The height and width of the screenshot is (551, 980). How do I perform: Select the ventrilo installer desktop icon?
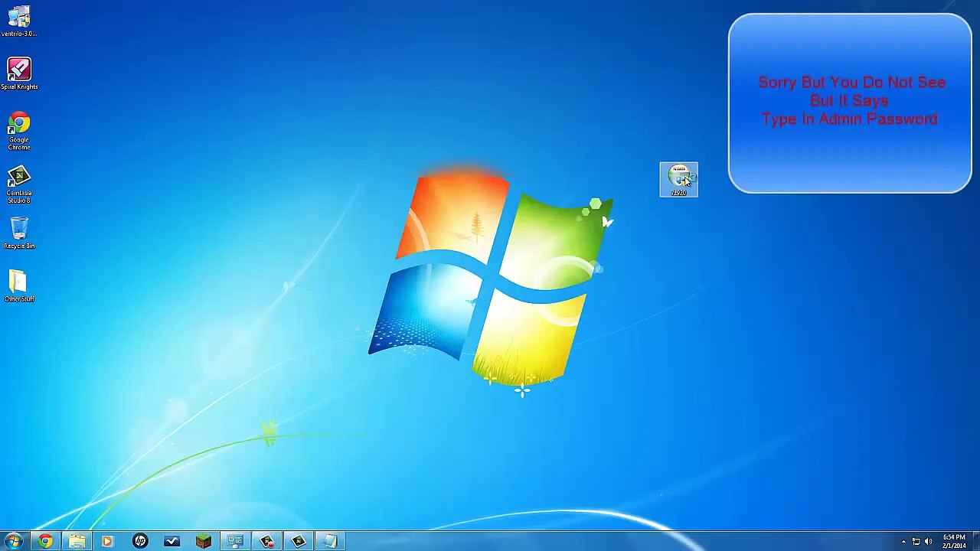(x=19, y=21)
